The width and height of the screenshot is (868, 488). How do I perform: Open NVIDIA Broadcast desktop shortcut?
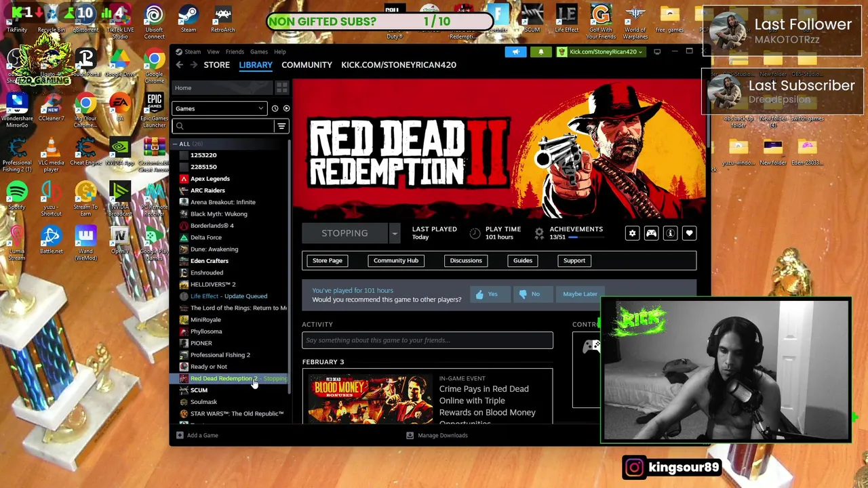point(120,199)
